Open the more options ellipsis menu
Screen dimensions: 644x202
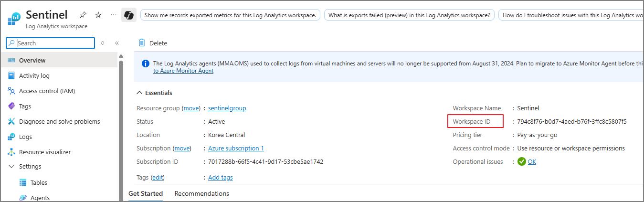click(113, 15)
